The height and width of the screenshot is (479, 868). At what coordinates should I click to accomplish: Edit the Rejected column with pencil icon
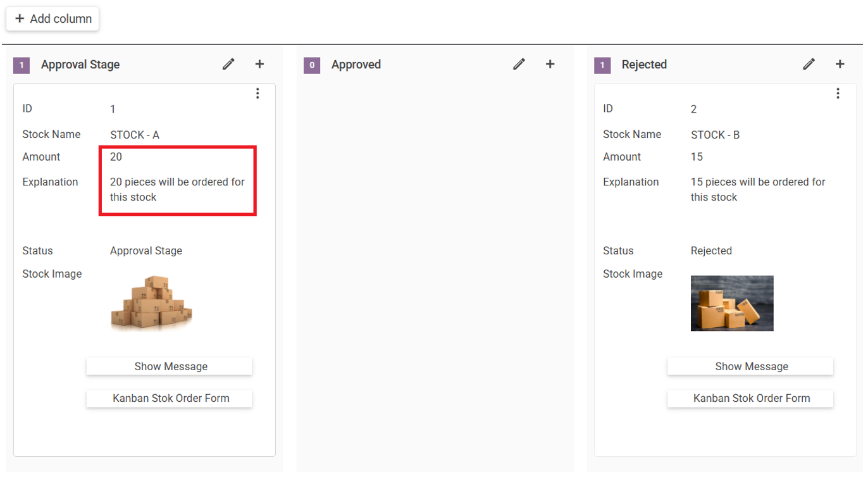pyautogui.click(x=809, y=64)
